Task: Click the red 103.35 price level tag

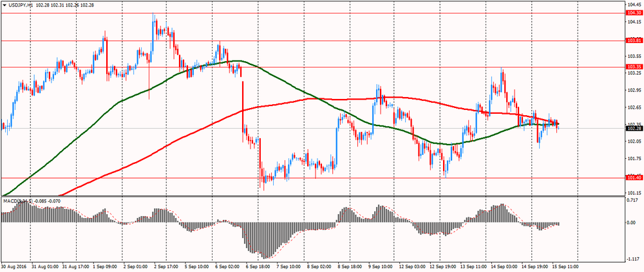Action: tap(633, 66)
